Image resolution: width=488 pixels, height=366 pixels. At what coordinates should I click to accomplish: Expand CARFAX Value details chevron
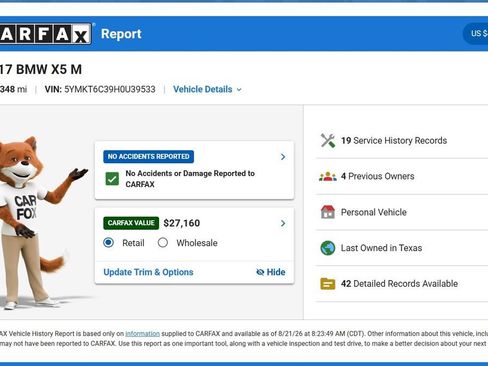(283, 223)
